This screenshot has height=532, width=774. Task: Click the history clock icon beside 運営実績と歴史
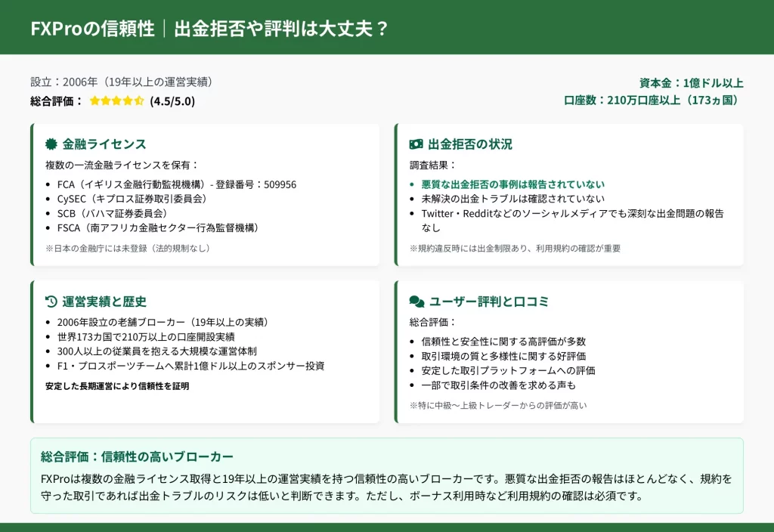[51, 302]
